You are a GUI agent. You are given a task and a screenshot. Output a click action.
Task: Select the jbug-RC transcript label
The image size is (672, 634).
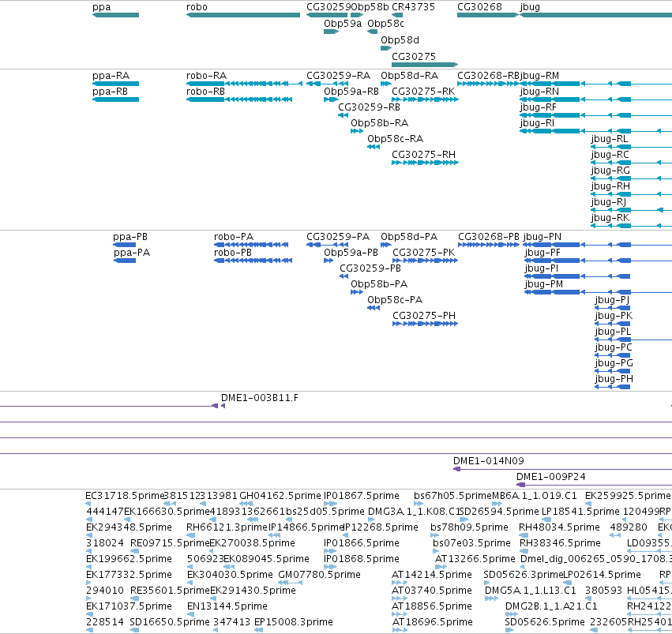(x=610, y=155)
